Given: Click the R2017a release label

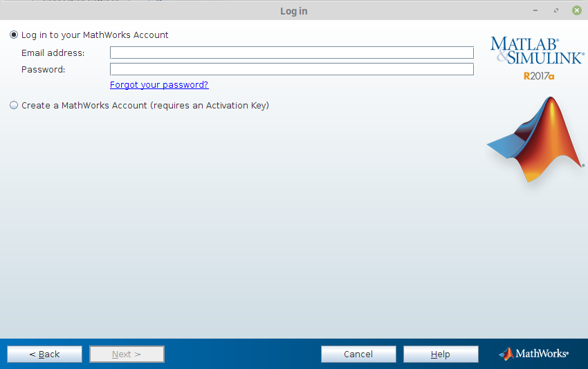Looking at the screenshot, I should [539, 76].
